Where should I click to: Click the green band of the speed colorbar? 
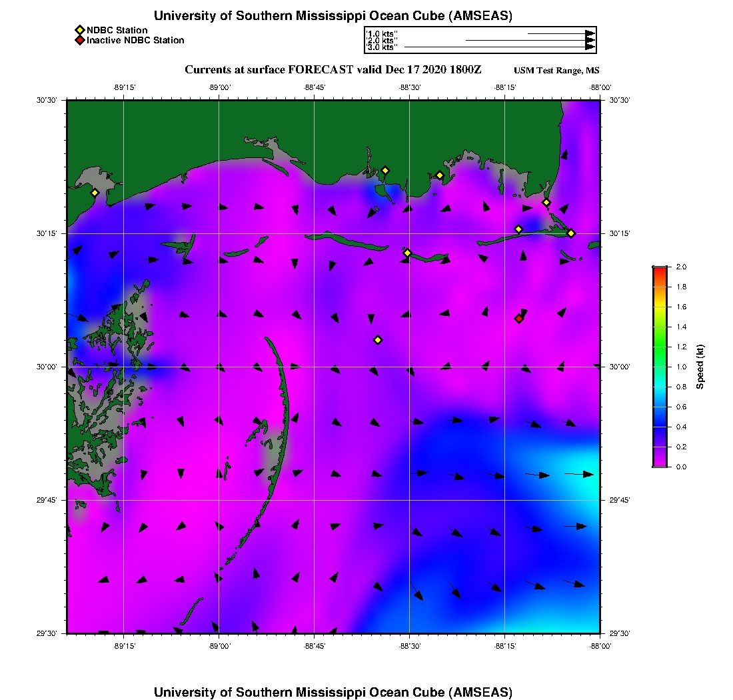pos(659,347)
